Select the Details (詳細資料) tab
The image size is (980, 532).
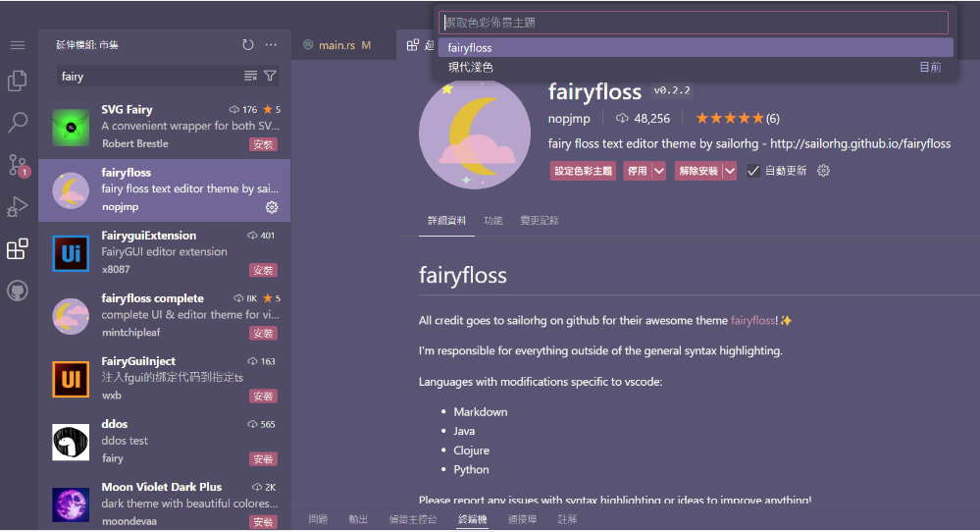point(447,220)
